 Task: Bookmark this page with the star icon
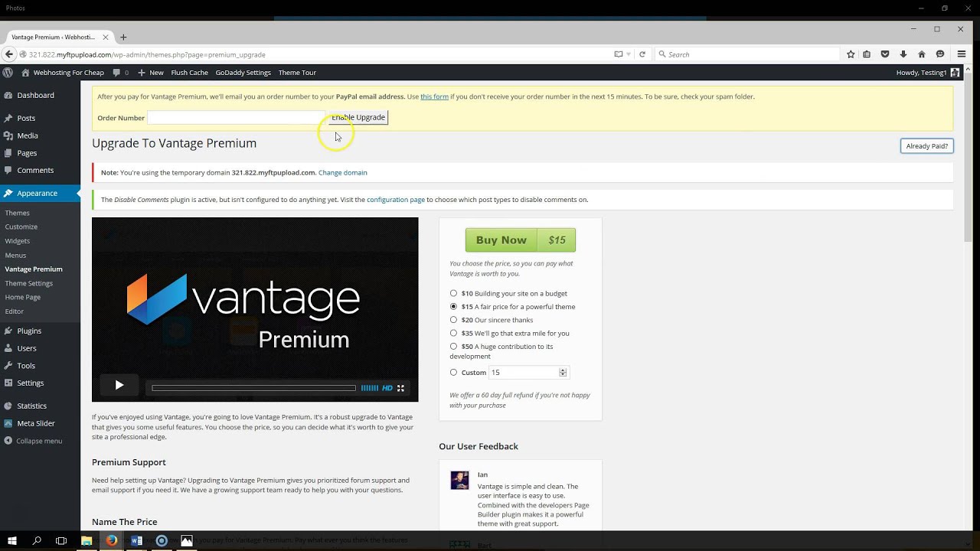(851, 54)
